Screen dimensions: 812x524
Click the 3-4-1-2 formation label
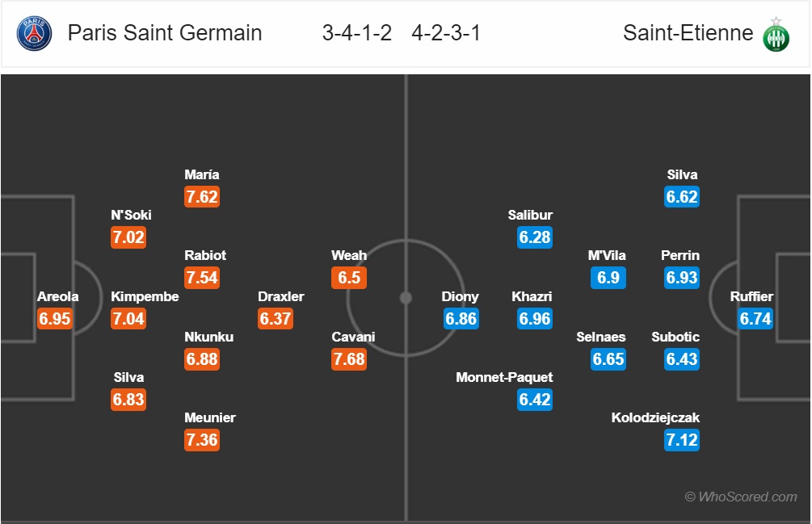357,32
